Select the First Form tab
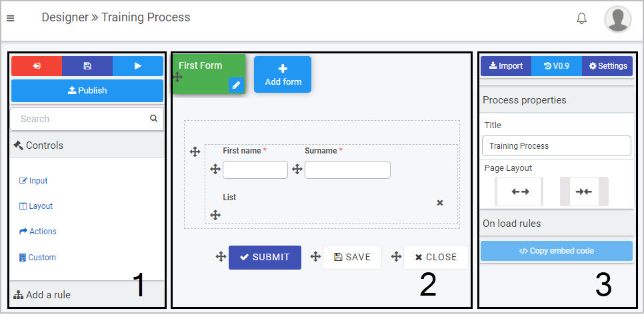 209,74
